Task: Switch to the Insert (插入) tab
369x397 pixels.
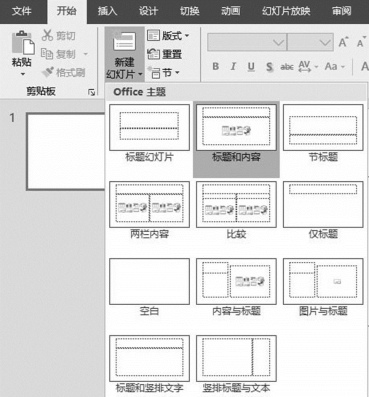Action: pos(107,11)
